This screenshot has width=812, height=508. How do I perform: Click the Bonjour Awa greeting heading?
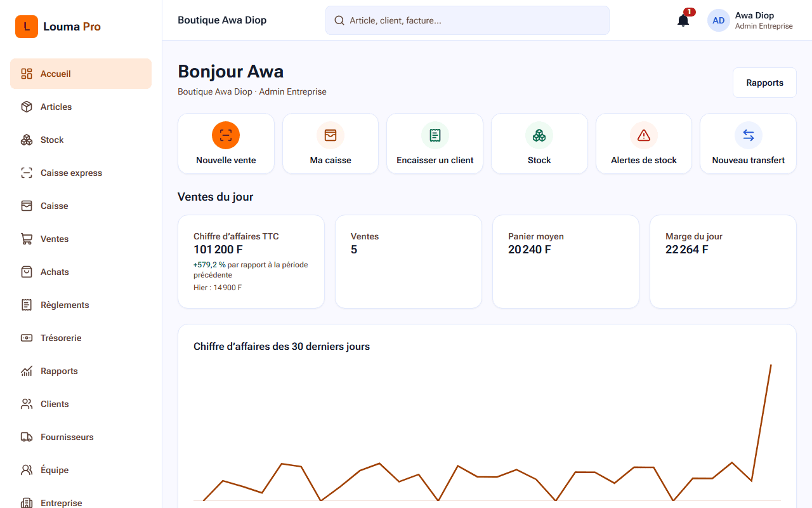pyautogui.click(x=231, y=71)
